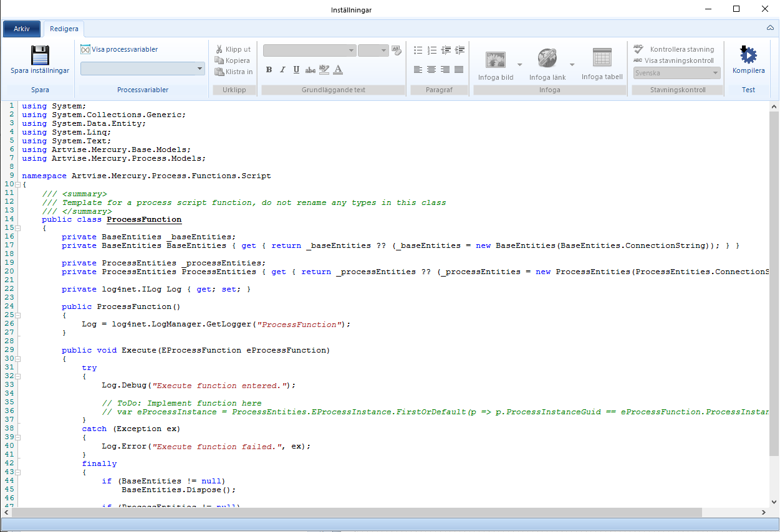Click the decrease indent icon

pyautogui.click(x=446, y=50)
